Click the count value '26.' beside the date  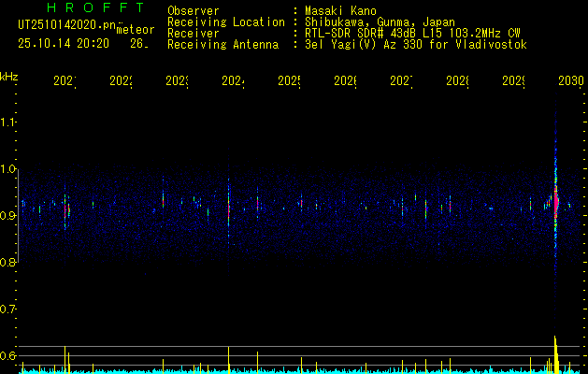pos(139,44)
